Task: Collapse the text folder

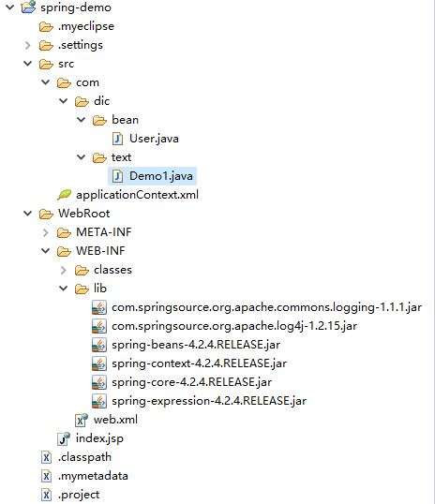Action: tap(81, 157)
